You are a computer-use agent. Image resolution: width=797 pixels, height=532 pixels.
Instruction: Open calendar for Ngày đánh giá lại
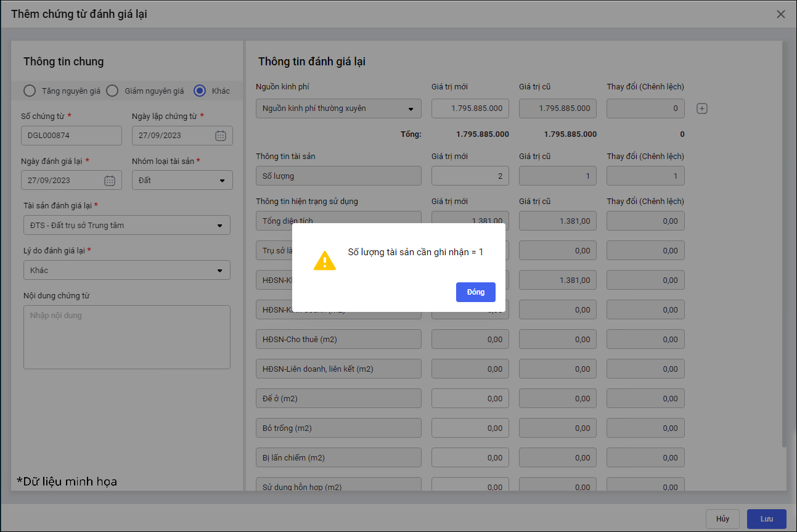(109, 181)
